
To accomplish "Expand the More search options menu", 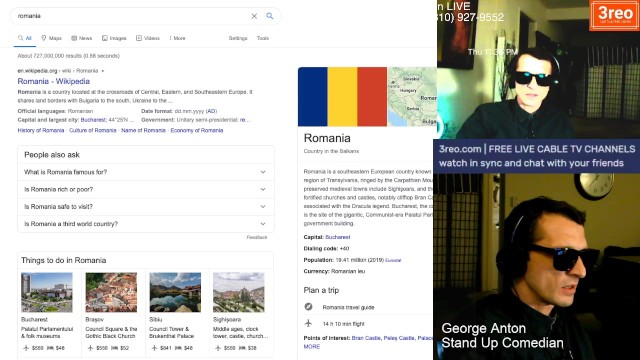I will click(177, 38).
